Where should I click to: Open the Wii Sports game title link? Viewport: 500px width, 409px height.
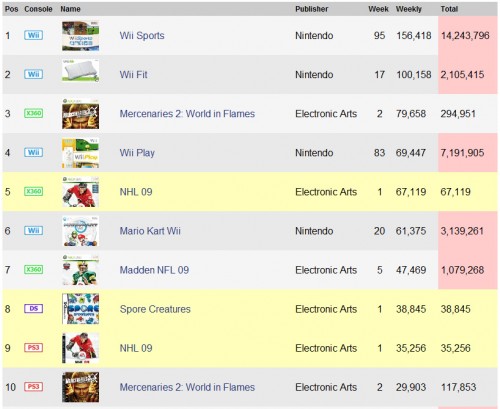pyautogui.click(x=142, y=35)
